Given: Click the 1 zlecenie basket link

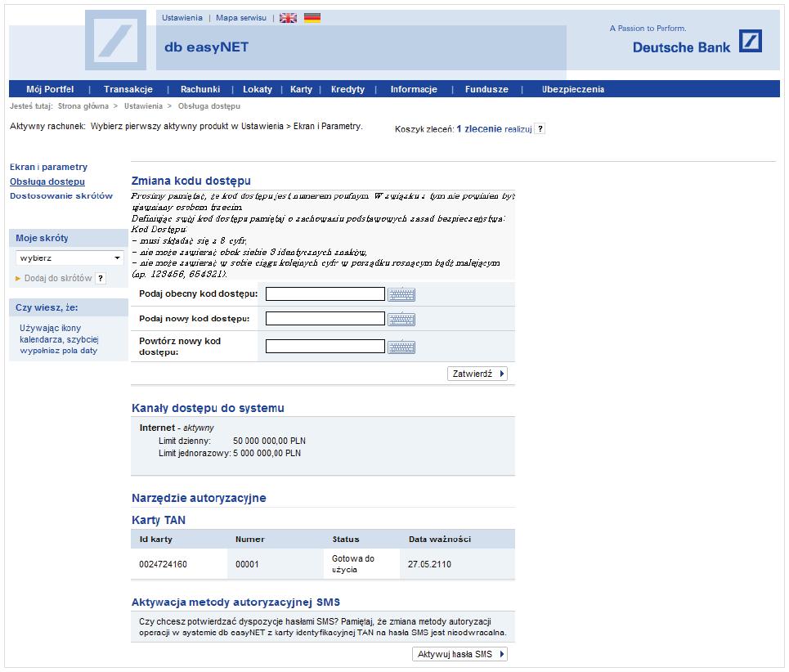Looking at the screenshot, I should click(x=479, y=129).
